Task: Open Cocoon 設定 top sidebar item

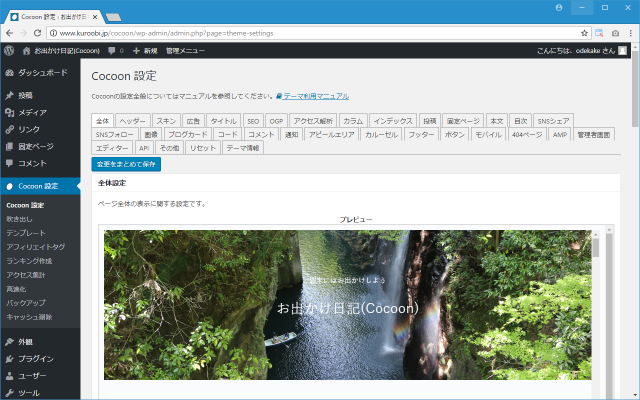Action: [40, 186]
